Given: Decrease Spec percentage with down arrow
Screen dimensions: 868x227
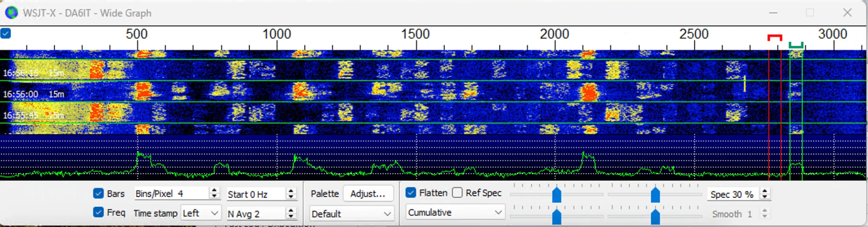Looking at the screenshot, I should click(765, 197).
